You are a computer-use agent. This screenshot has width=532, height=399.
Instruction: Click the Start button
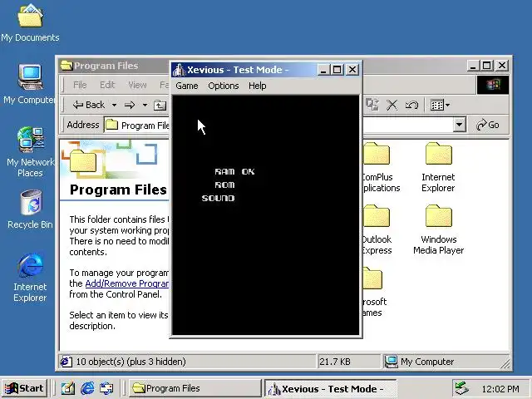[x=24, y=388]
